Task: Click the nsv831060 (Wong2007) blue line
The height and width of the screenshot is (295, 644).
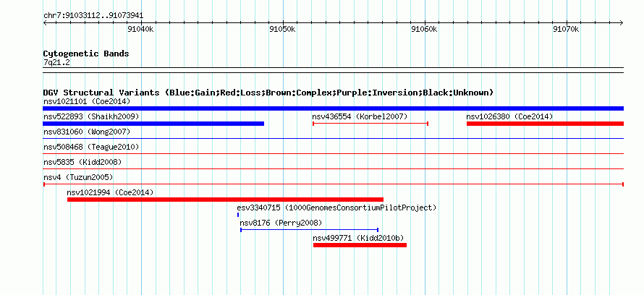Action: 333,139
